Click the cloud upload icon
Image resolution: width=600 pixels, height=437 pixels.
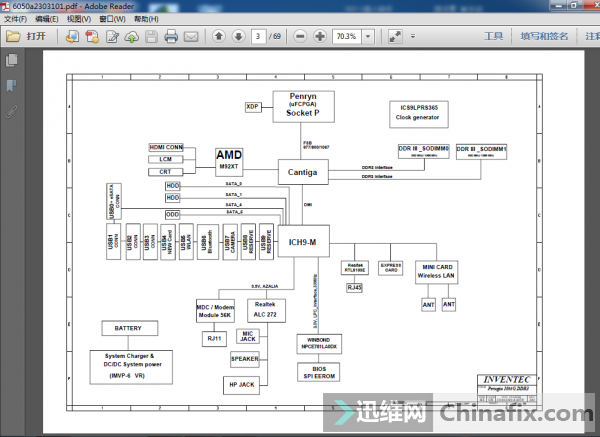pyautogui.click(x=132, y=36)
